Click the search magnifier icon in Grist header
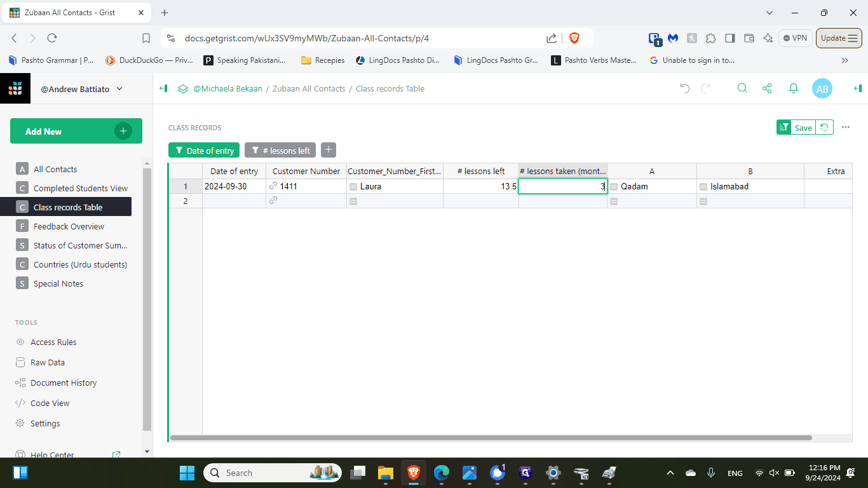The image size is (868, 488). 742,89
